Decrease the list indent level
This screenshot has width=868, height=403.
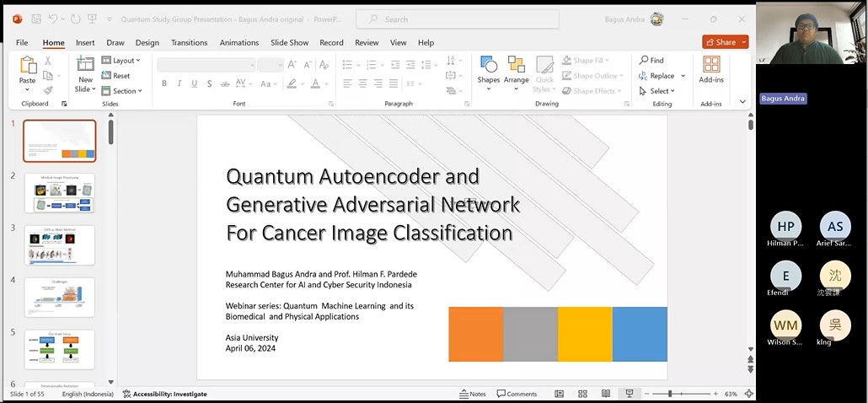coord(395,65)
